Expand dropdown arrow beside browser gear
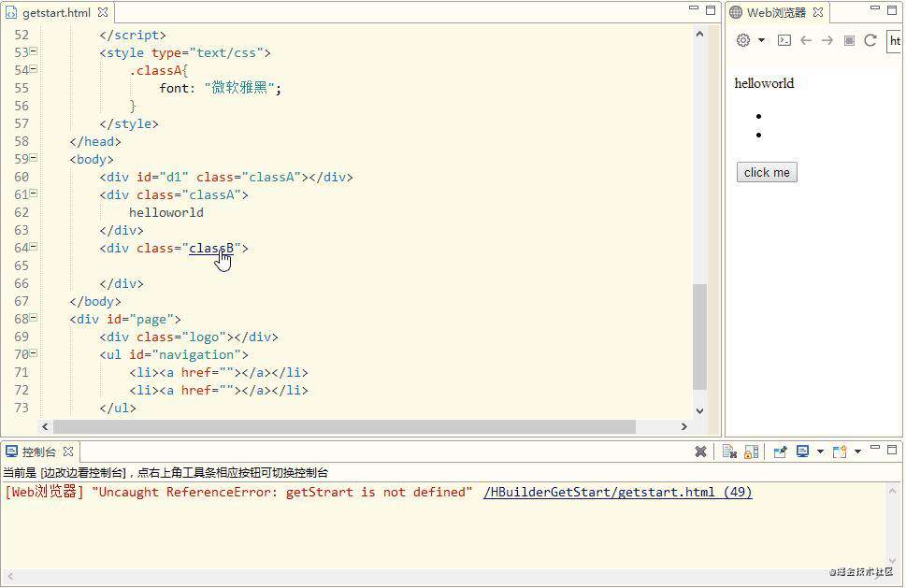Image resolution: width=906 pixels, height=588 pixels. [762, 40]
